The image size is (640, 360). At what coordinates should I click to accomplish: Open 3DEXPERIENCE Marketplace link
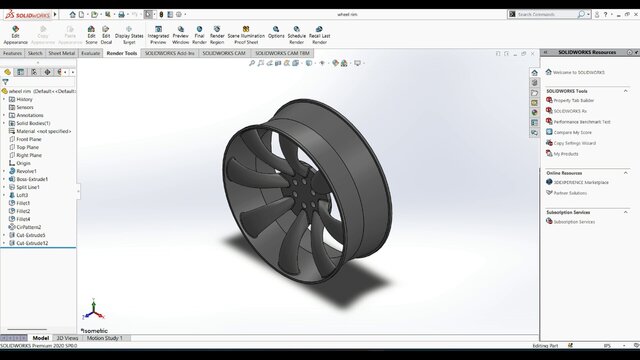pos(581,182)
